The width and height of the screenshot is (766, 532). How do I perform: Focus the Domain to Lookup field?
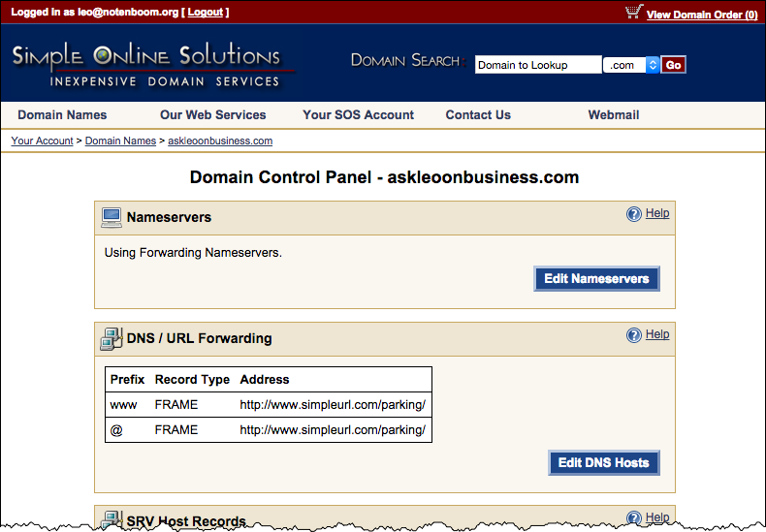click(538, 65)
